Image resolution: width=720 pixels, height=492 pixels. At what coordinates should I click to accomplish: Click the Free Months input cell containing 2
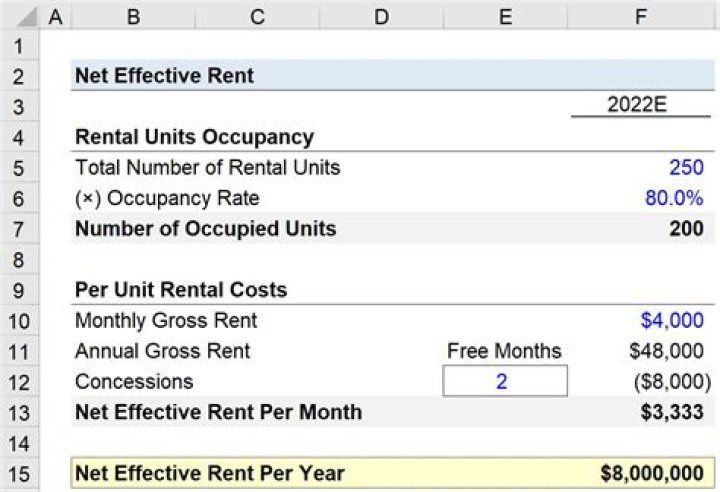click(x=504, y=382)
